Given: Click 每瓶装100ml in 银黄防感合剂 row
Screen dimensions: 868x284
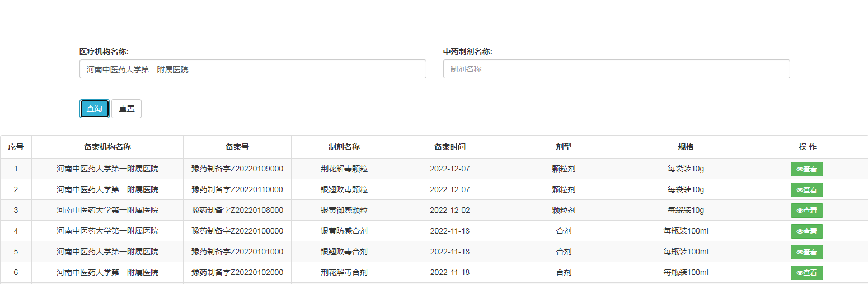Looking at the screenshot, I should point(686,231).
